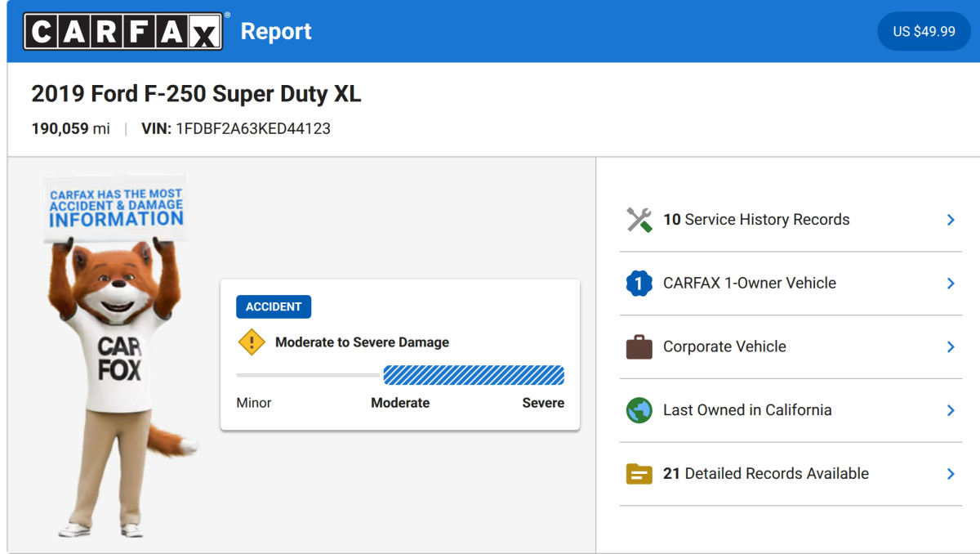
Task: Expand the Corporate Vehicle chevron
Action: click(x=951, y=346)
